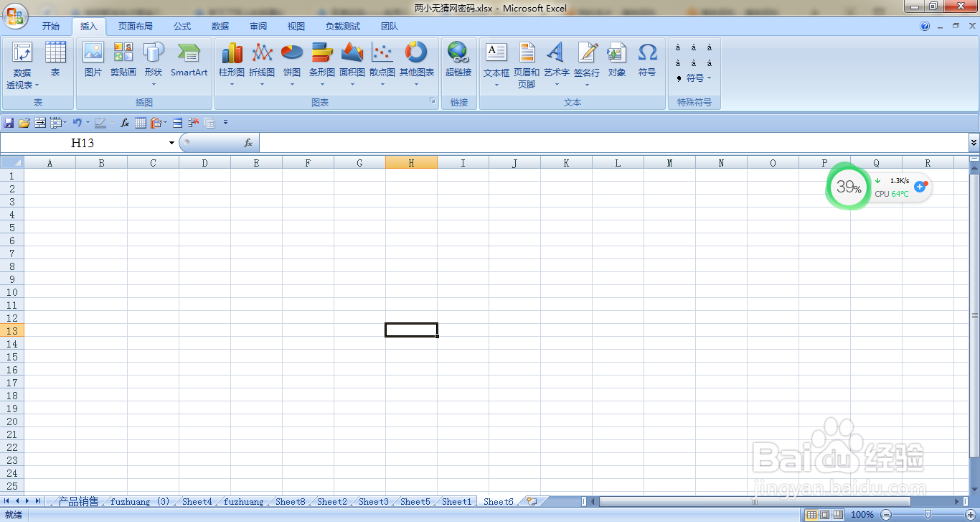The image size is (980, 522).
Task: Go to last sheet with tab navigation arrow
Action: coord(37,501)
